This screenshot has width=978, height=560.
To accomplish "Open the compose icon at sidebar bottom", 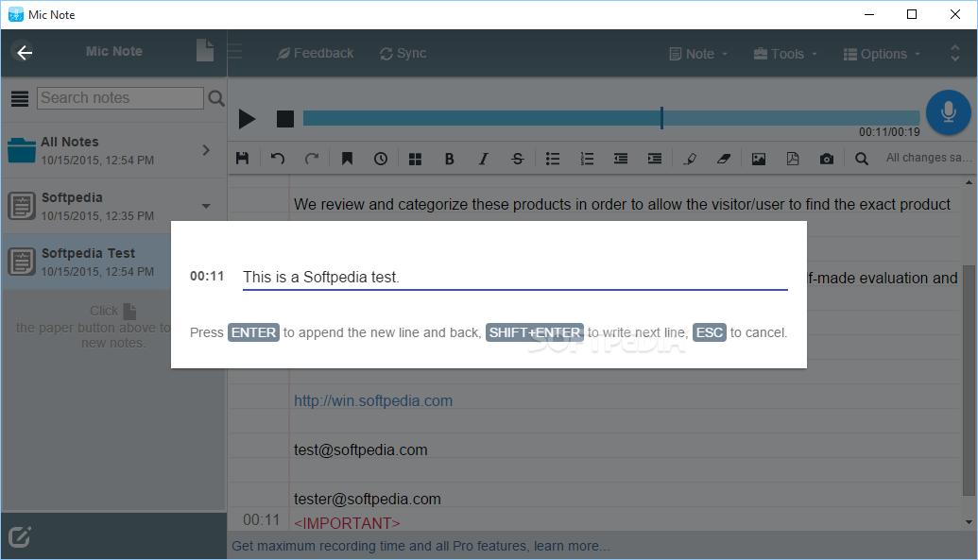I will pyautogui.click(x=19, y=536).
